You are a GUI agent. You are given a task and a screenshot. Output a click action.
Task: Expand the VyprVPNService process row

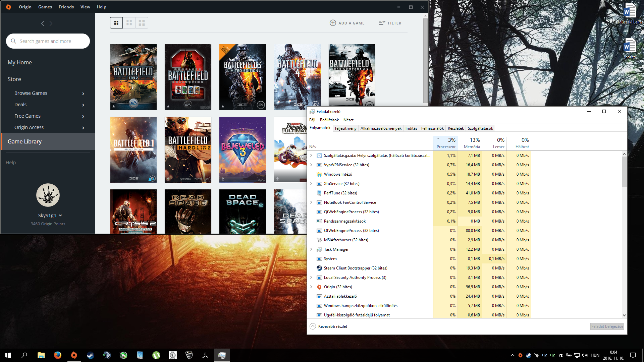click(x=311, y=165)
